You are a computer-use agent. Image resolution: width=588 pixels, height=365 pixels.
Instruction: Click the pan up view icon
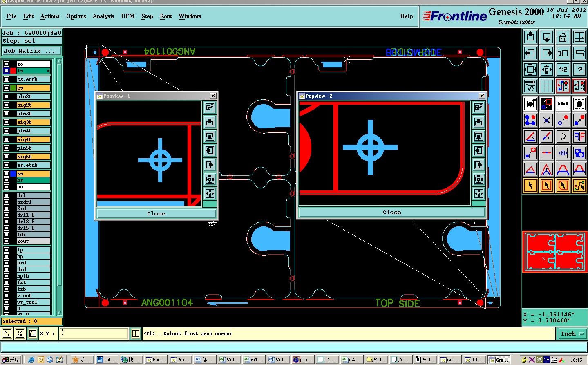click(530, 37)
